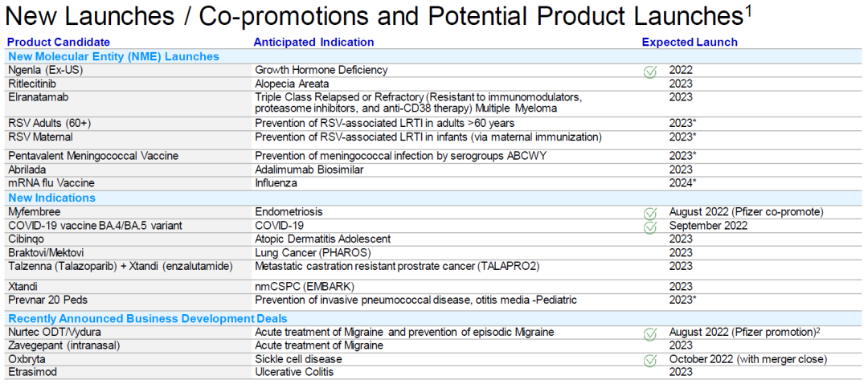Click the serogroups ABCWY indication text

coord(400,156)
